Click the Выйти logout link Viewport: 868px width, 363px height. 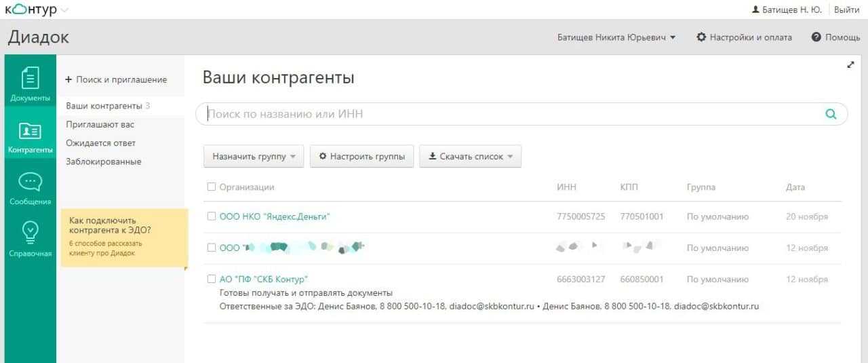click(x=847, y=9)
